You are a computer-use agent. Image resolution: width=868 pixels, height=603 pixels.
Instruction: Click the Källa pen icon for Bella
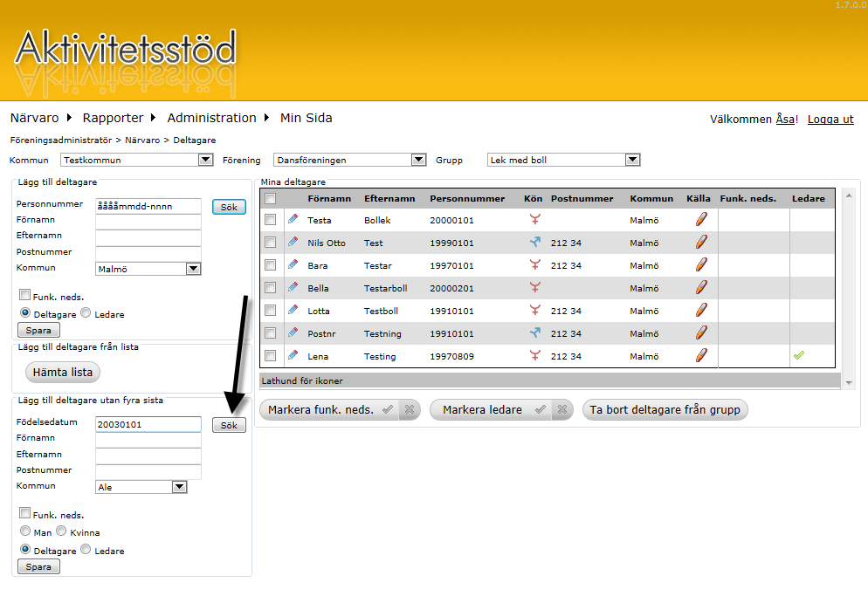701,287
